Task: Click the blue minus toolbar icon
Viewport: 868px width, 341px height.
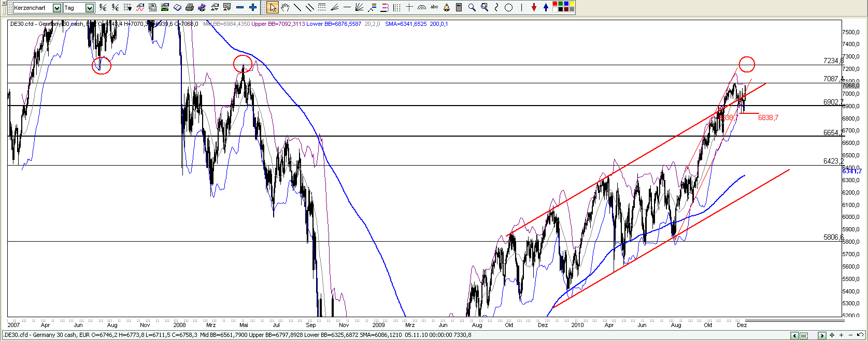Action: (239, 7)
